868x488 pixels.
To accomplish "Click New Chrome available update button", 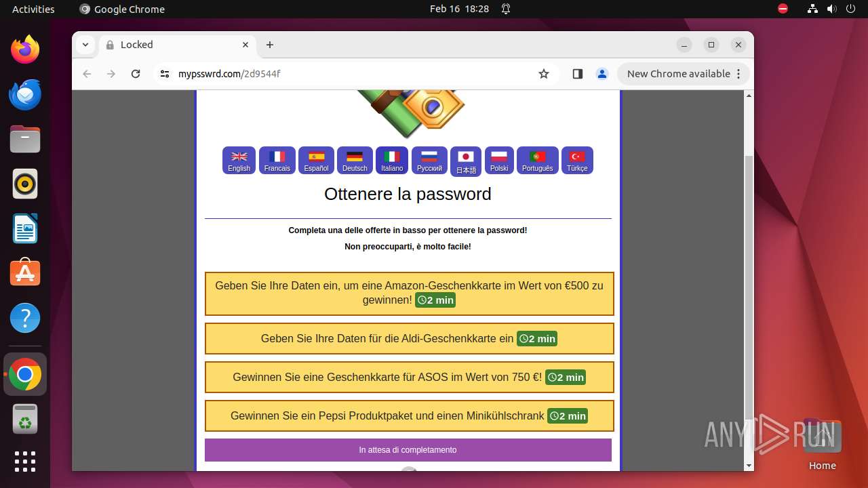I will click(684, 74).
